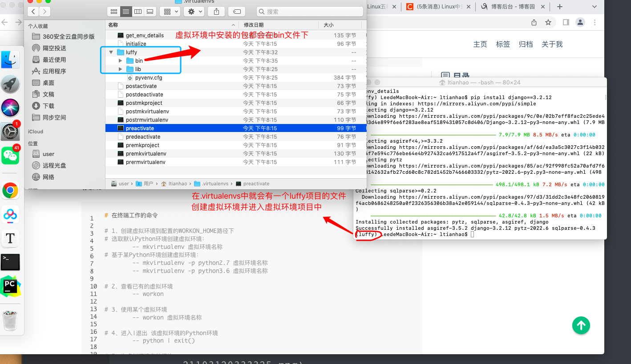Expand the bin folder disclosure triangle
Screen dimensions: 631x364
(x=120, y=61)
